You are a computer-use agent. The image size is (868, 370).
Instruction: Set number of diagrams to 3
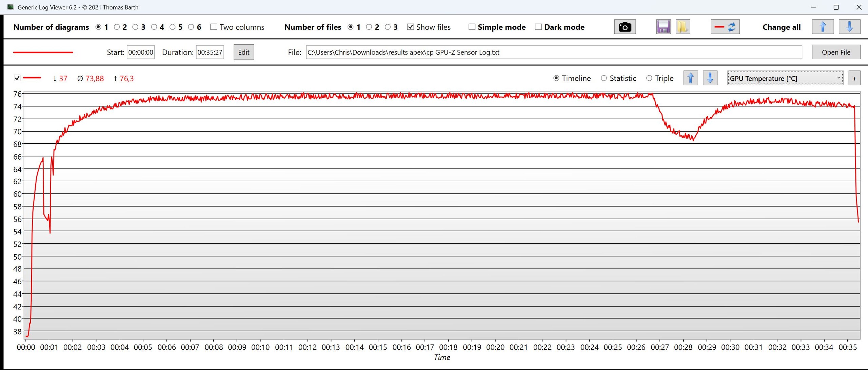(135, 27)
